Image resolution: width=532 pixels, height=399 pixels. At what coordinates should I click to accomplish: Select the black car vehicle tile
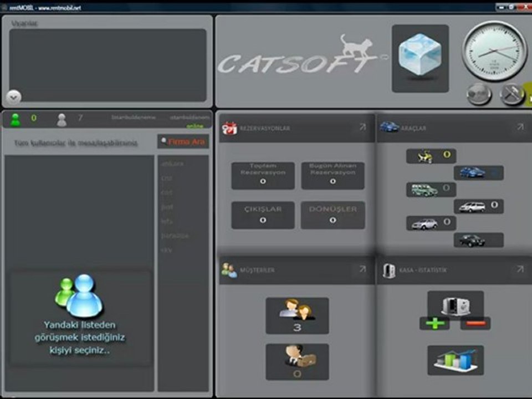pyautogui.click(x=479, y=240)
